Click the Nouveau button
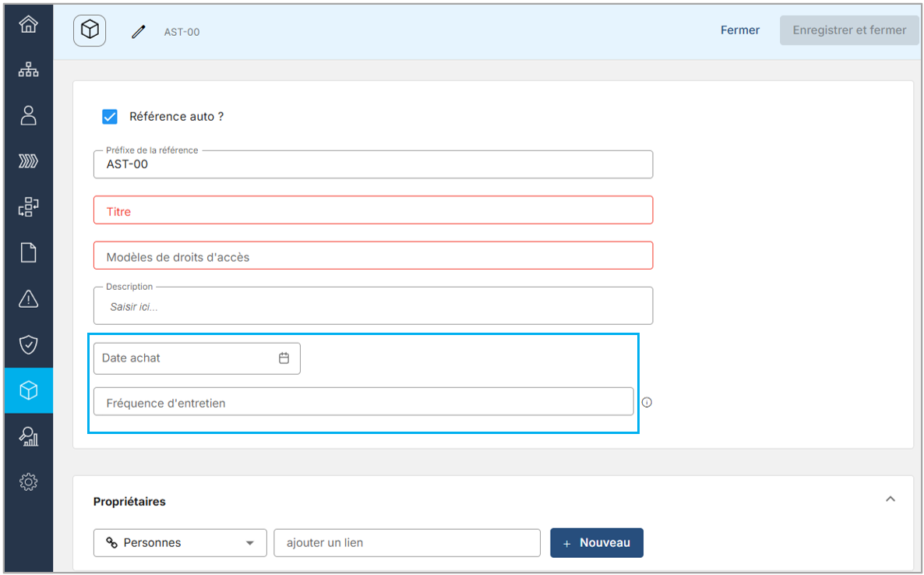 point(597,543)
